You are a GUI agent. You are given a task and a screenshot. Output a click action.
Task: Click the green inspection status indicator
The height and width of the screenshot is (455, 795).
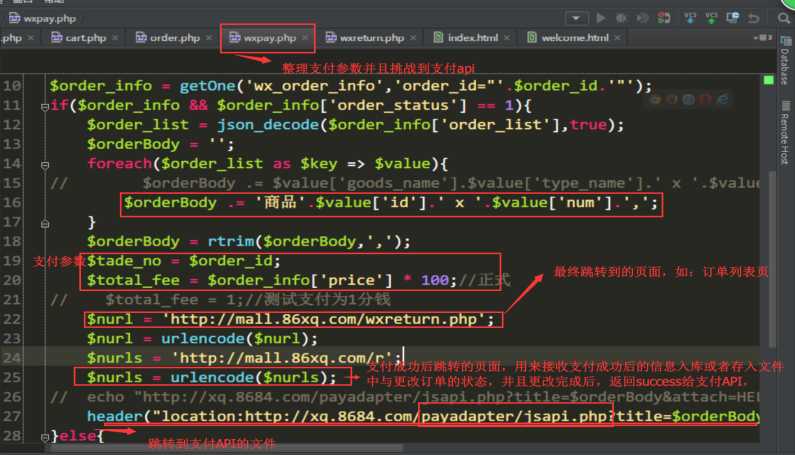coord(769,80)
